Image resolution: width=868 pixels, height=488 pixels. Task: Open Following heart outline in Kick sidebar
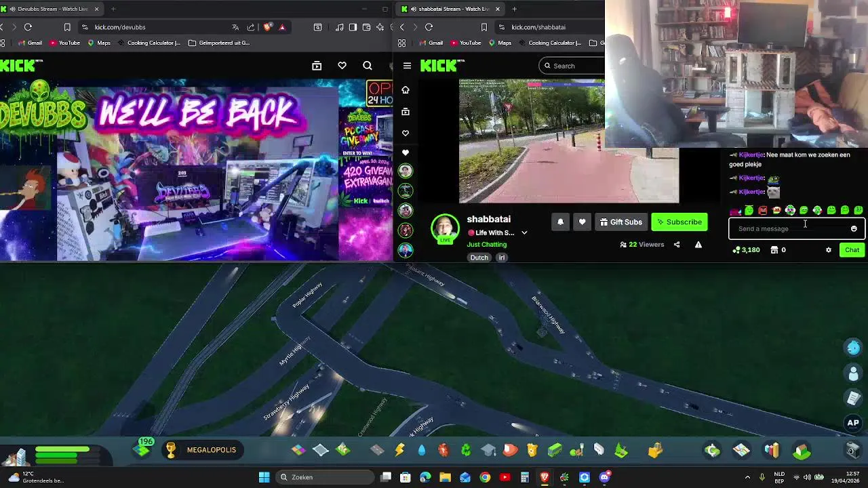point(406,133)
